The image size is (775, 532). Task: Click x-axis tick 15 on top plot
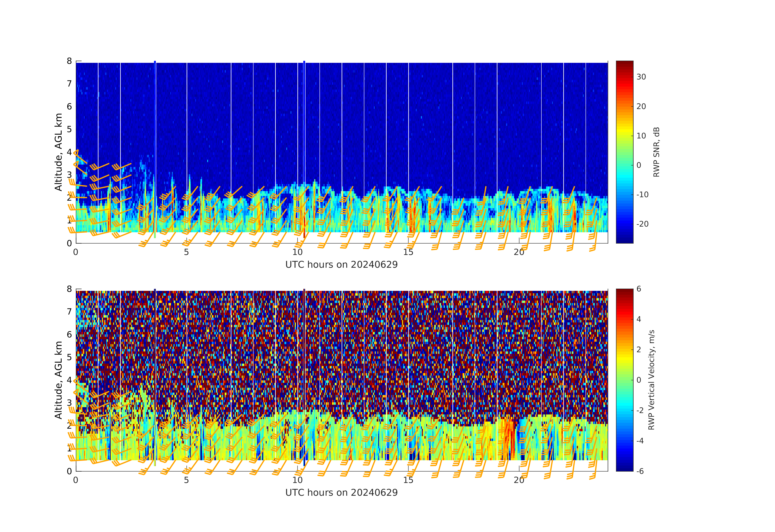408,252
